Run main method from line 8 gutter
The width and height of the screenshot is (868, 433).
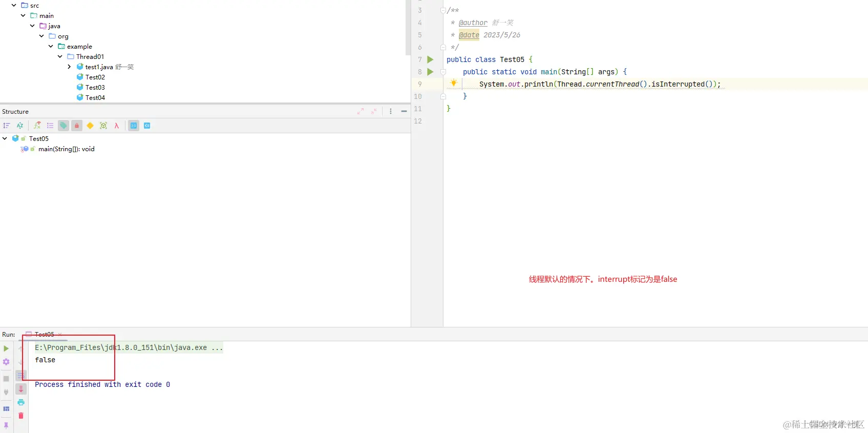[430, 72]
